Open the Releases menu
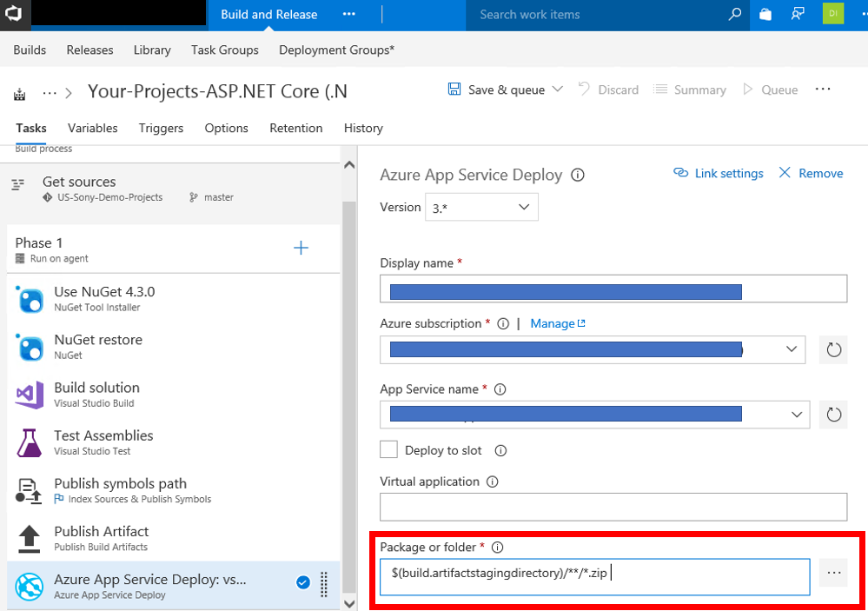Image resolution: width=868 pixels, height=611 pixels. tap(89, 50)
